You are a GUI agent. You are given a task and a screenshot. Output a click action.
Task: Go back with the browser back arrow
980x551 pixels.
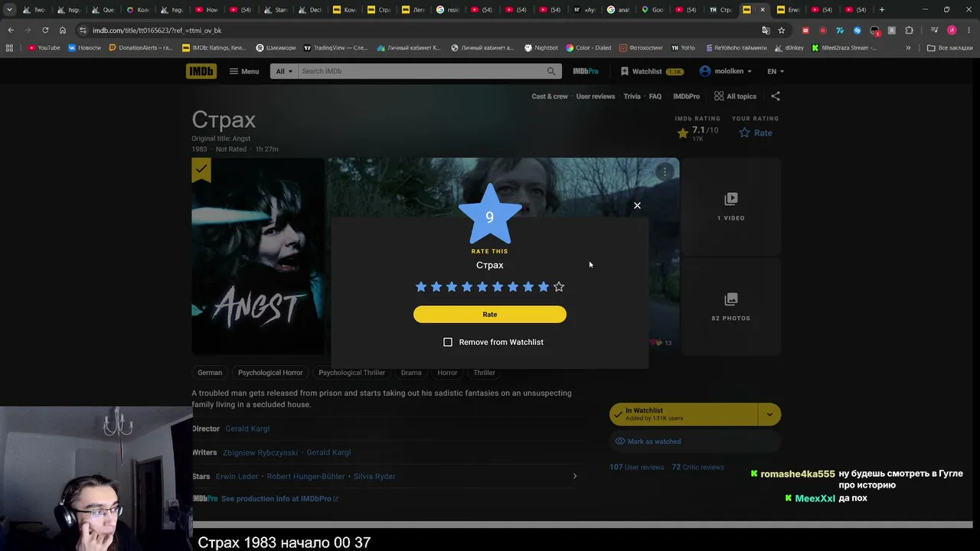coord(11,30)
